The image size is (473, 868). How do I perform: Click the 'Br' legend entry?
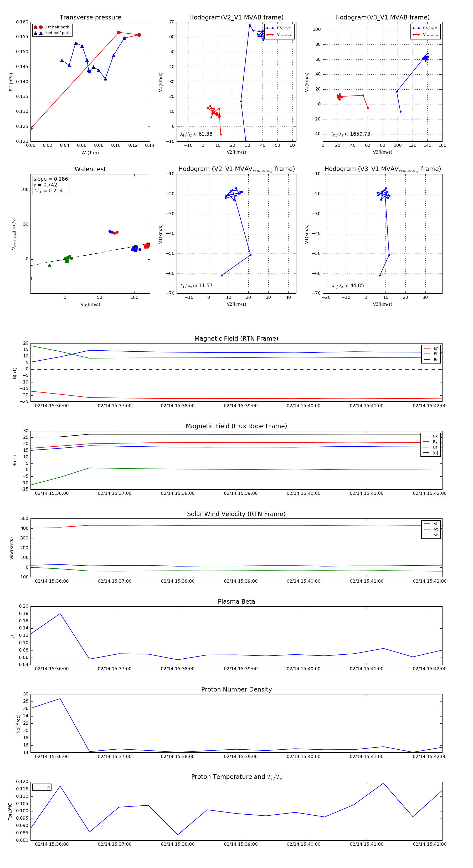point(431,349)
